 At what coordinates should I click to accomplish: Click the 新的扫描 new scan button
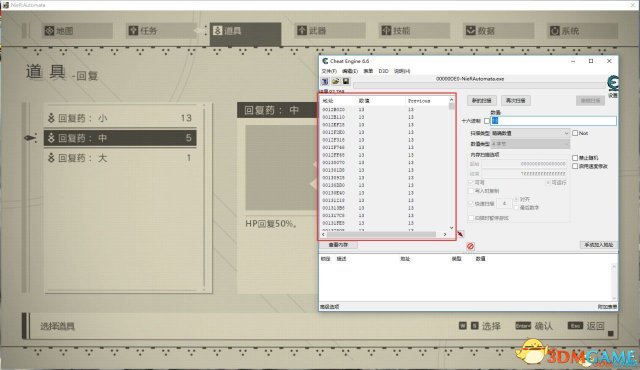click(x=482, y=100)
